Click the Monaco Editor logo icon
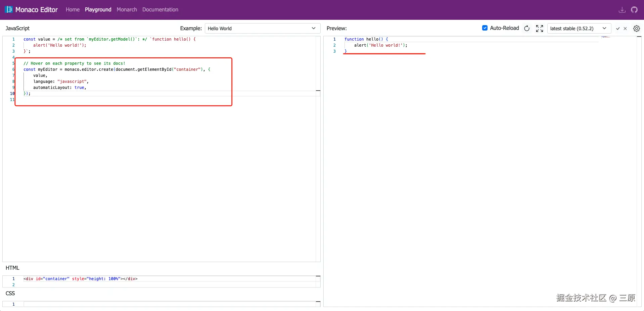The height and width of the screenshot is (311, 644). pyautogui.click(x=9, y=9)
